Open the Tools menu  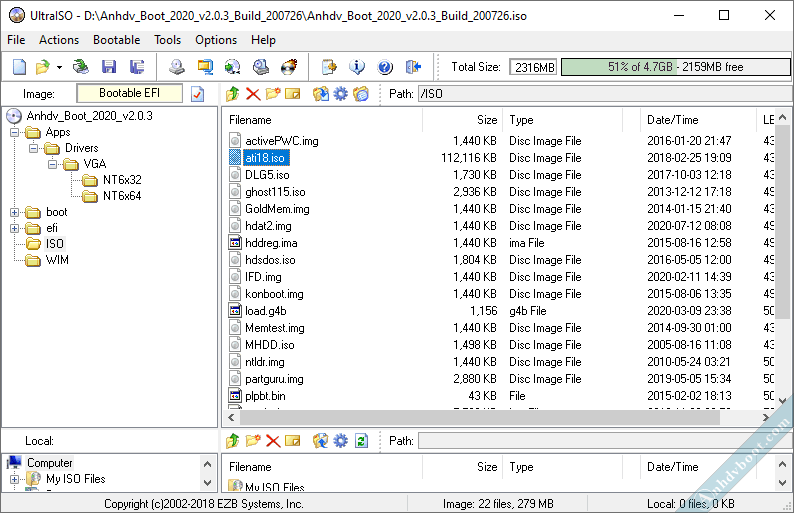(168, 40)
